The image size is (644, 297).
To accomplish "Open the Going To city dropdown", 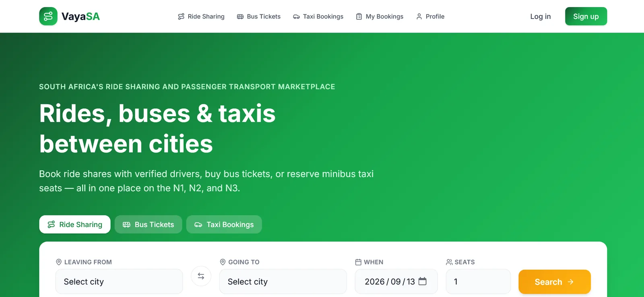I will click(283, 282).
